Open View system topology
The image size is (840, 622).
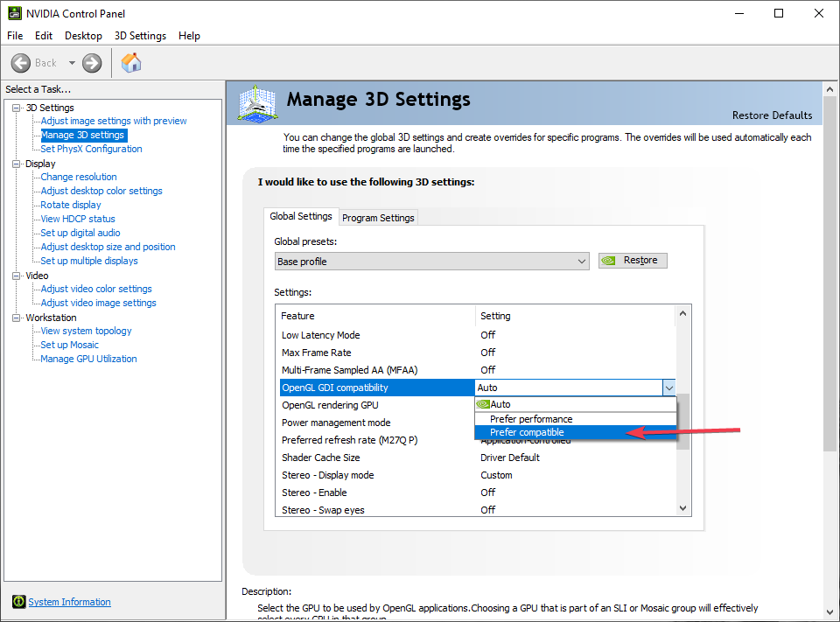87,331
